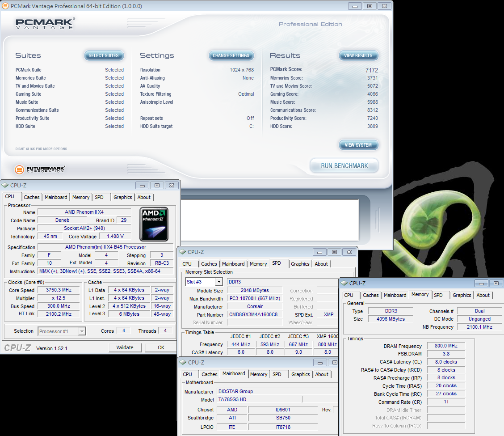The height and width of the screenshot is (436, 504).
Task: Open the Processor #1 selection dropdown
Action: (x=82, y=331)
